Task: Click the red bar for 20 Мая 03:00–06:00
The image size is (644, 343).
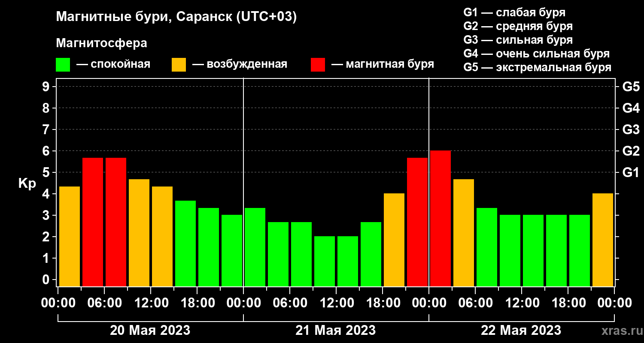Action: point(93,222)
